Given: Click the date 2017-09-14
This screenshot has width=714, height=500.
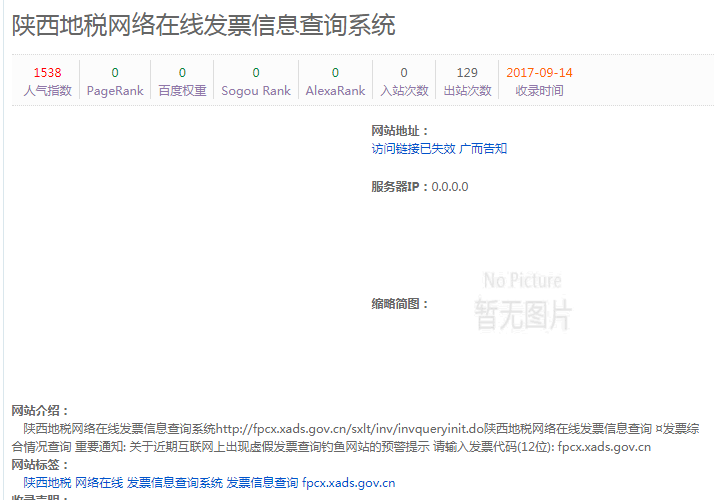Looking at the screenshot, I should 539,73.
